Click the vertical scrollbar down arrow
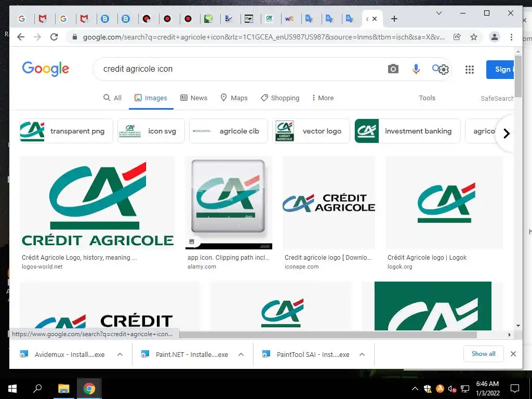This screenshot has height=399, width=532. point(518,326)
